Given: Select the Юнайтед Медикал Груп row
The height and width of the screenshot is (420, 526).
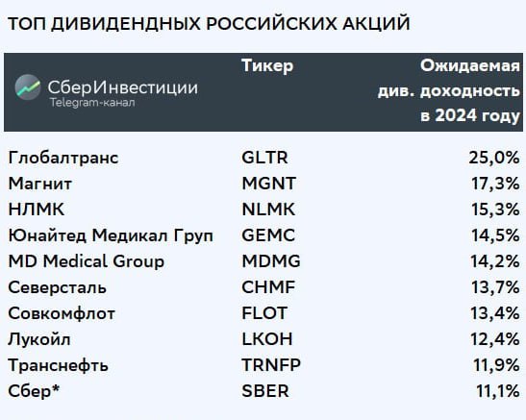Looking at the screenshot, I should 263,235.
